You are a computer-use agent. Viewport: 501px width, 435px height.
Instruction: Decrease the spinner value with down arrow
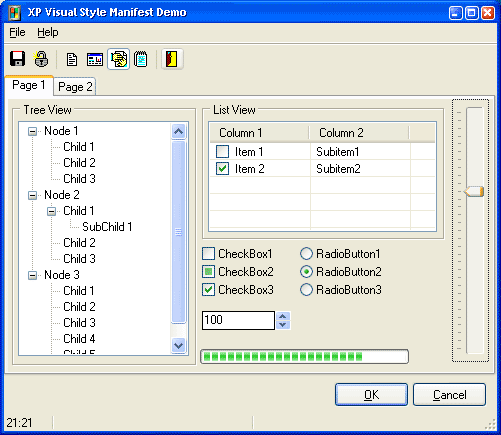tap(283, 325)
